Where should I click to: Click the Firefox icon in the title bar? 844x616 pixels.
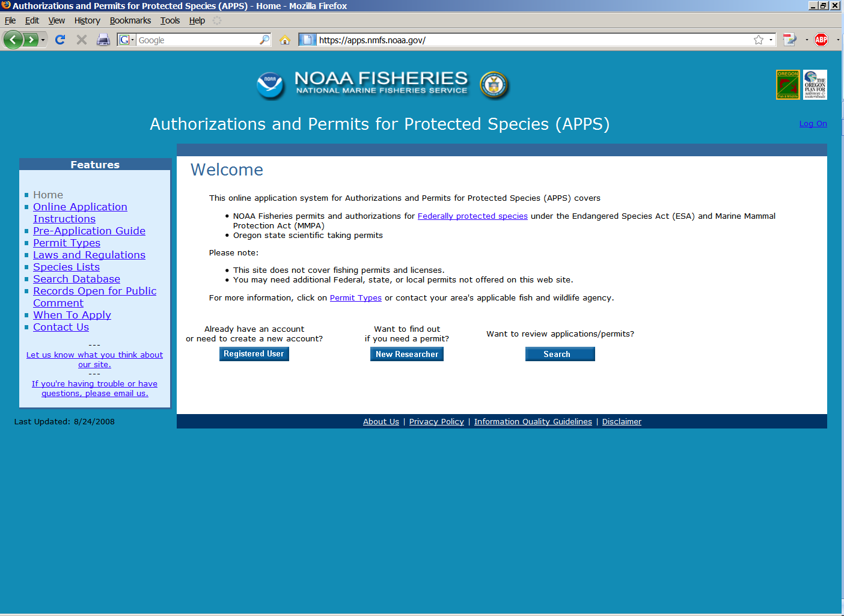6,5
